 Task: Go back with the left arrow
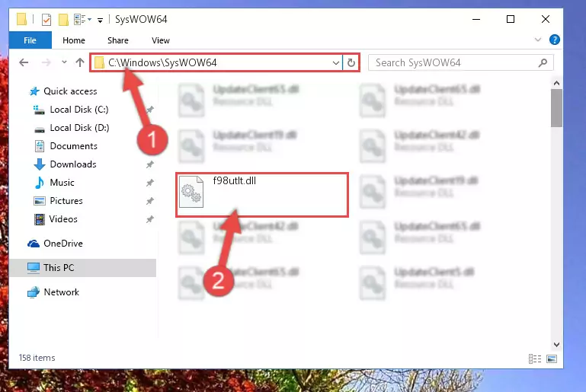click(x=24, y=62)
